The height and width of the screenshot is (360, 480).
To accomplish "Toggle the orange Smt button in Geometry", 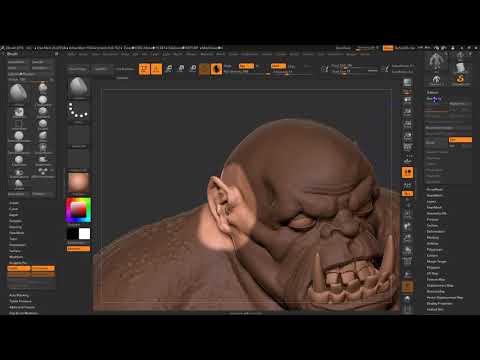I will click(460, 140).
